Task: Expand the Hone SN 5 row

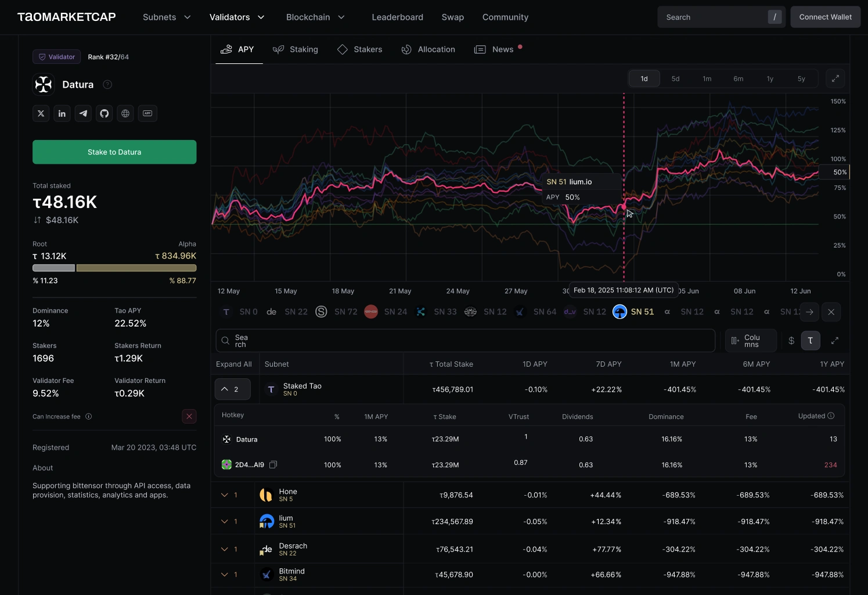Action: click(x=229, y=495)
